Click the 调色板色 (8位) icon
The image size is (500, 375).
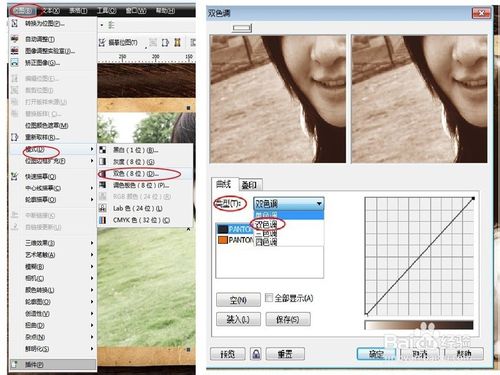pos(103,185)
